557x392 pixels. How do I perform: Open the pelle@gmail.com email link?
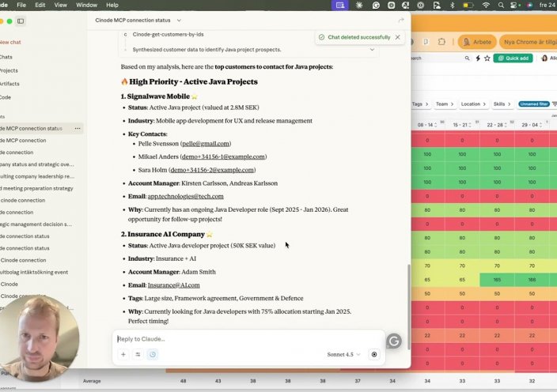[206, 144]
